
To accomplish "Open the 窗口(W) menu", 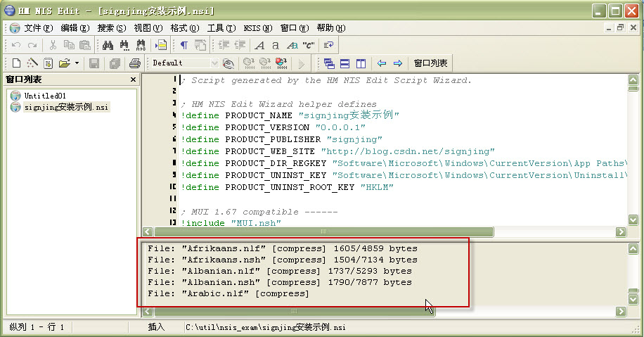I will coord(294,28).
